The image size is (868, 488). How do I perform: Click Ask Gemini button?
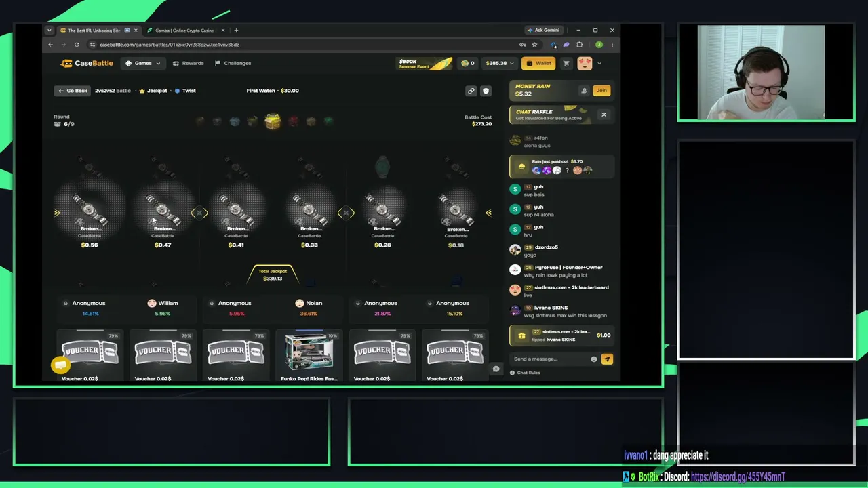click(544, 30)
